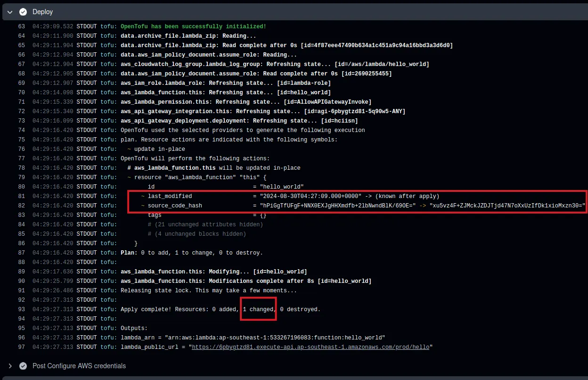Select log line number 63

(21, 26)
